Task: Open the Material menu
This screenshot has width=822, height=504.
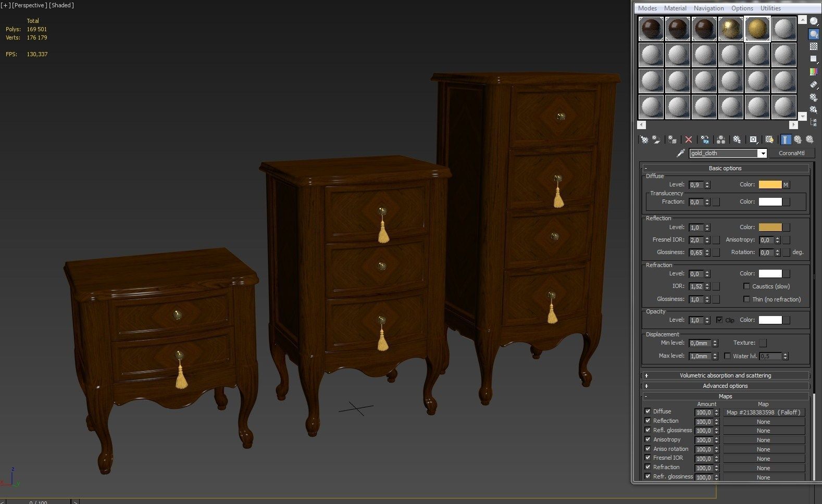Action: [x=675, y=8]
